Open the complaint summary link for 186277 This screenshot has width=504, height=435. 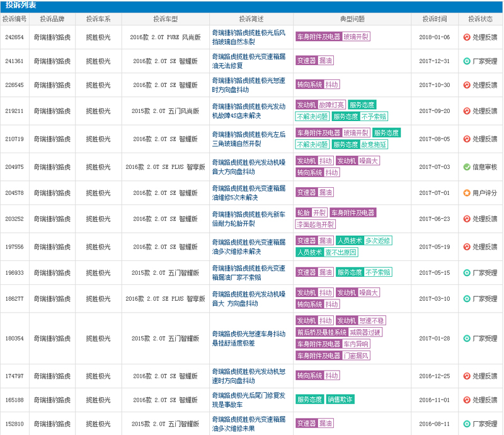click(x=248, y=299)
